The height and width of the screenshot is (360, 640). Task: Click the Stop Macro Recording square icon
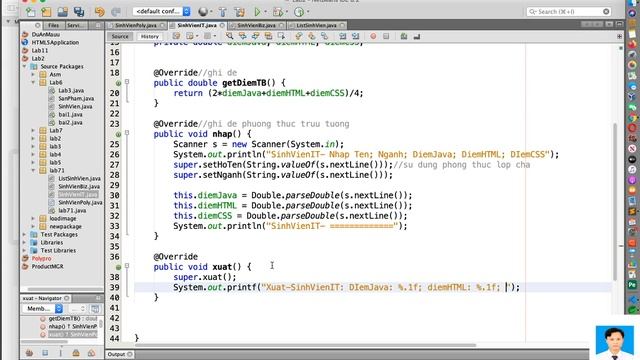point(386,36)
